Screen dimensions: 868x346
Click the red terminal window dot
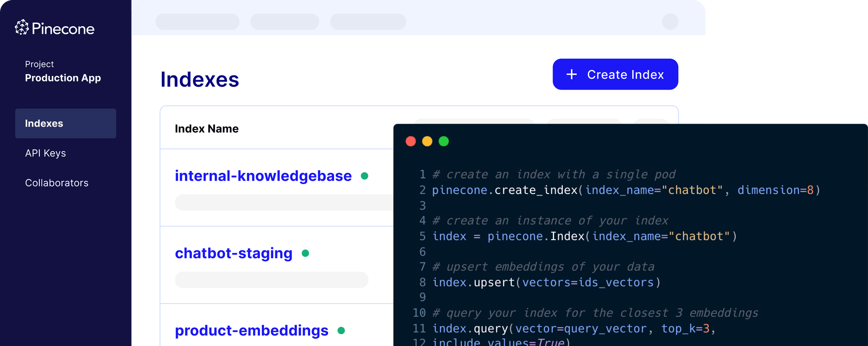pyautogui.click(x=410, y=142)
